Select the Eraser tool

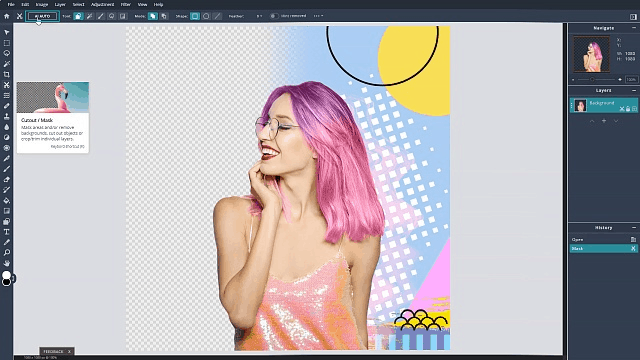(7, 180)
